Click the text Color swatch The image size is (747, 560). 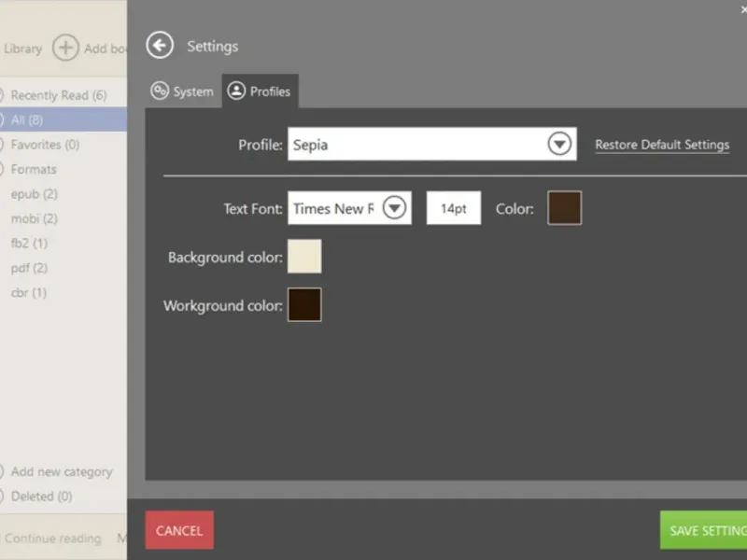[564, 207]
